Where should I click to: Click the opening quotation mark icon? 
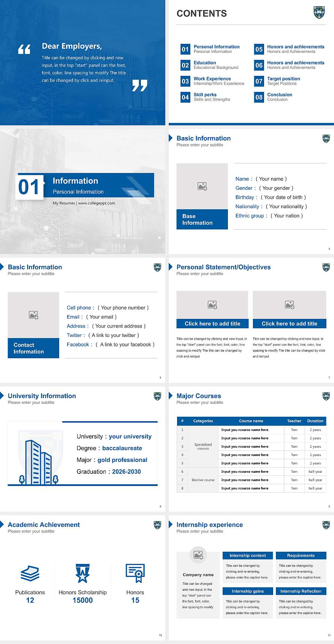click(24, 49)
